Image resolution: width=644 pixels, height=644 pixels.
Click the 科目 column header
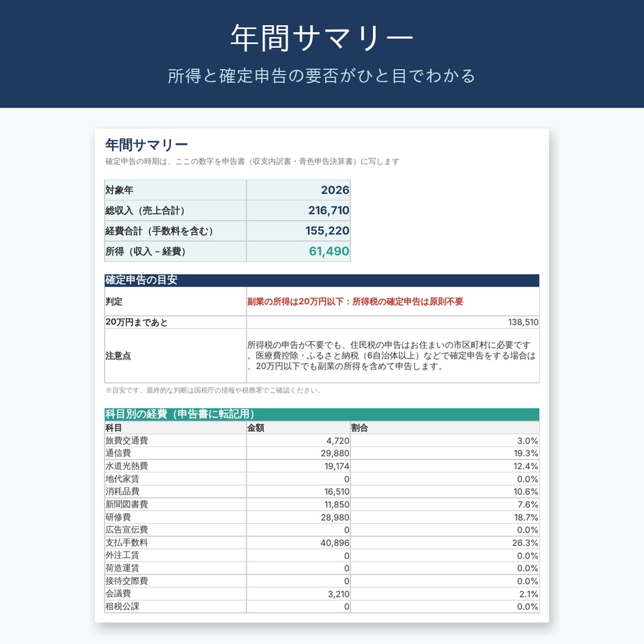(x=175, y=428)
